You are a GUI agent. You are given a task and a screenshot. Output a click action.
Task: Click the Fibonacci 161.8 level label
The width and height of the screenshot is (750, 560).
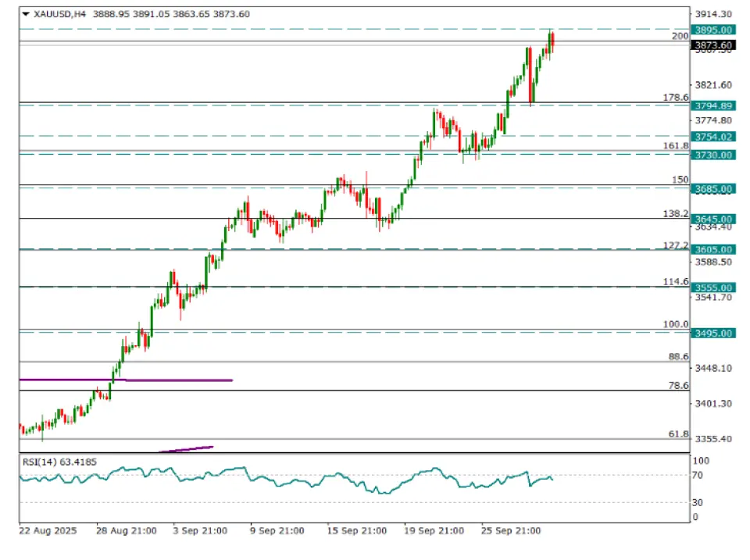click(x=675, y=146)
